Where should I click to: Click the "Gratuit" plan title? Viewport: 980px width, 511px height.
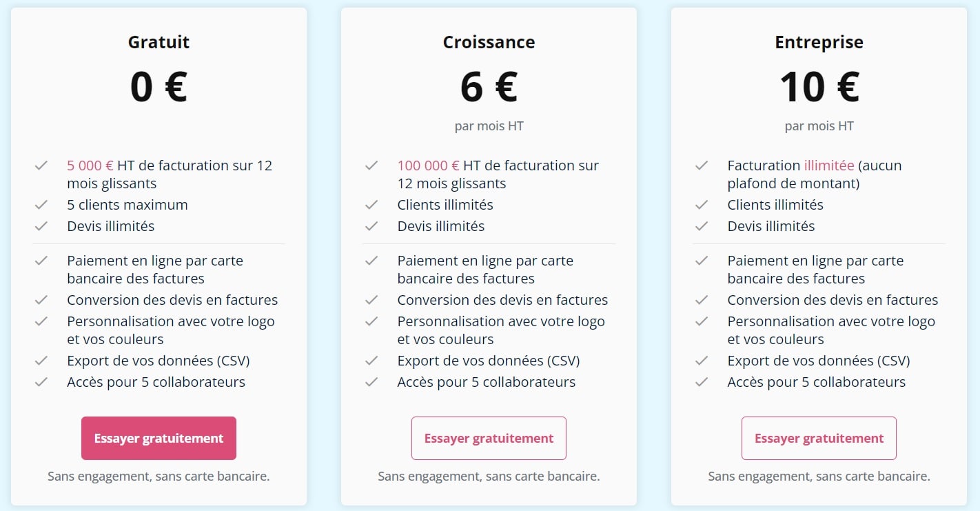coord(159,42)
